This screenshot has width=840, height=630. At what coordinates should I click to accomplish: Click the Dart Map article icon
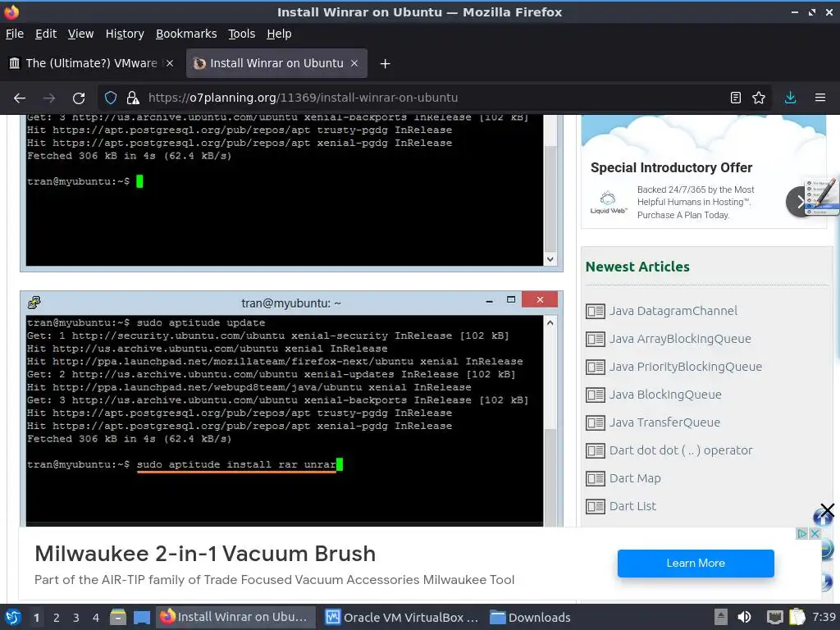pyautogui.click(x=596, y=478)
